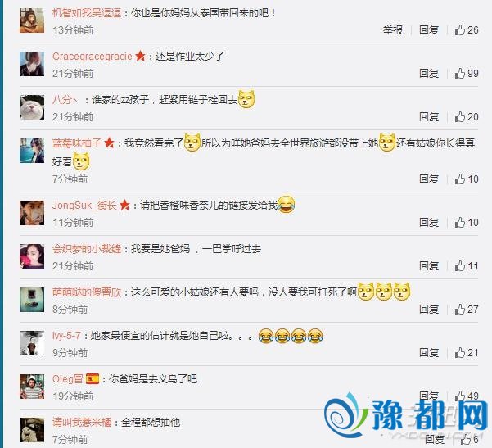Reply to the first comment via 回复
The width and height of the screenshot is (492, 448).
(x=429, y=30)
